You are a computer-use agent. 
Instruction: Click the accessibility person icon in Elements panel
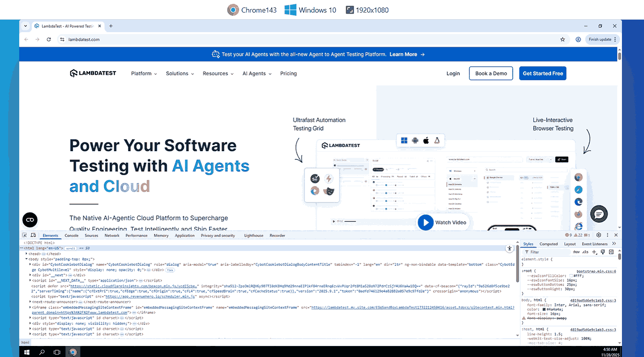[x=510, y=248]
